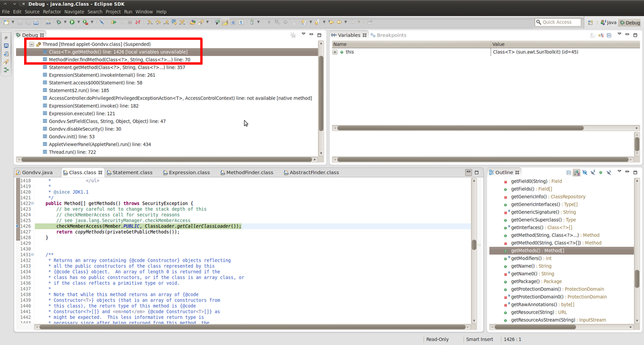Toggle Block Selection mode

(x=233, y=22)
